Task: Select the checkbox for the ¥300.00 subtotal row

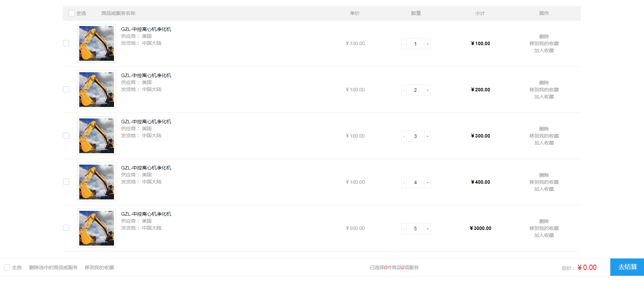Action: 66,135
